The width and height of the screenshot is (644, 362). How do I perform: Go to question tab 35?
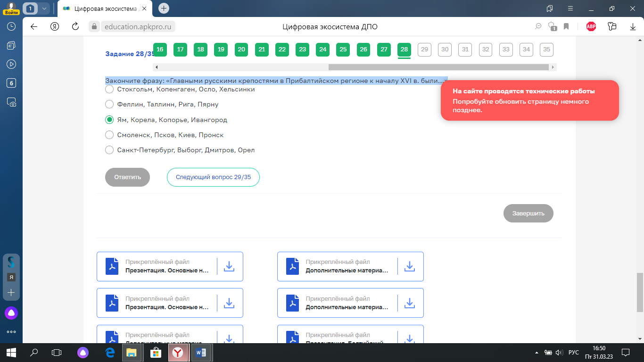[546, 49]
